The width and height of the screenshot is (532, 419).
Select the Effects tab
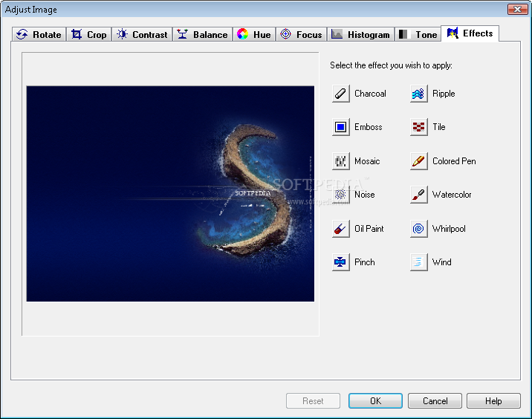[470, 33]
